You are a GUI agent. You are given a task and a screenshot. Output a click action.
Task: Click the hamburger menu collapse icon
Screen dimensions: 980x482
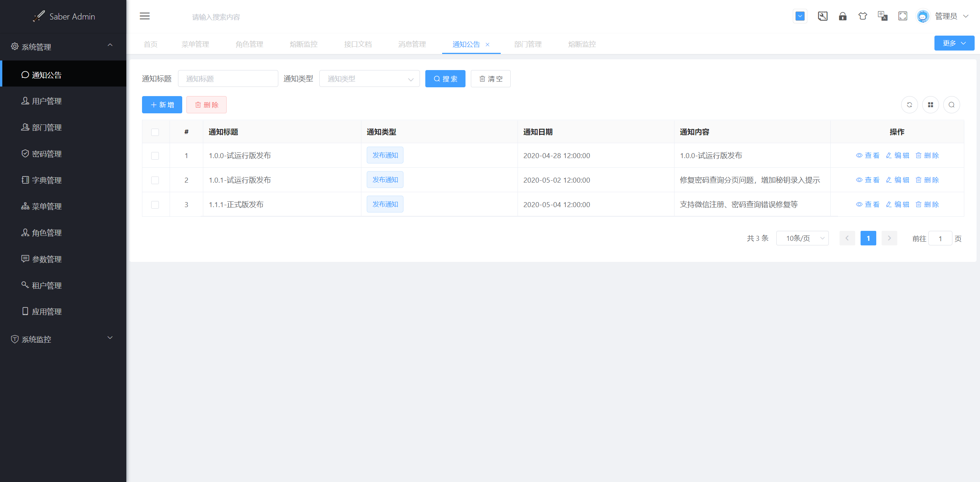pyautogui.click(x=145, y=16)
